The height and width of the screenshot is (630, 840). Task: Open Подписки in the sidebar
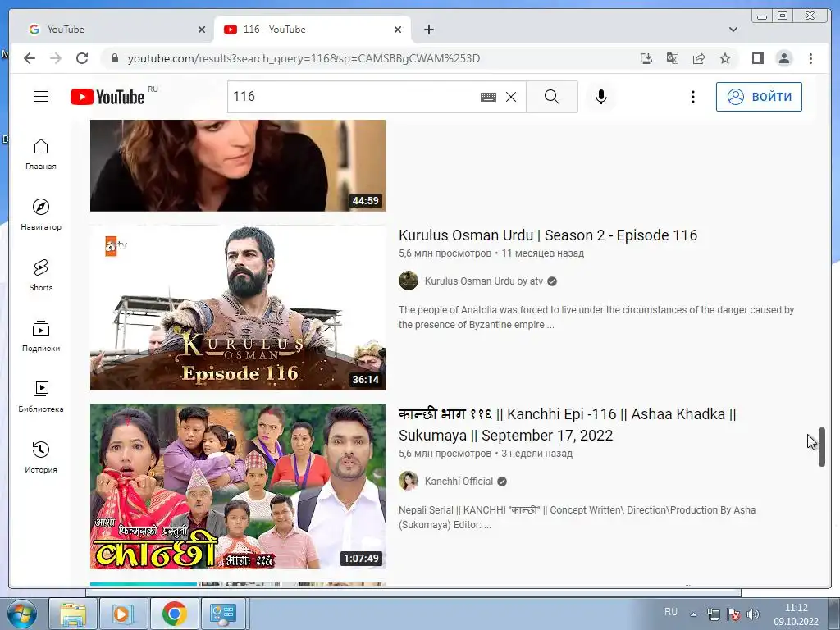pos(41,336)
